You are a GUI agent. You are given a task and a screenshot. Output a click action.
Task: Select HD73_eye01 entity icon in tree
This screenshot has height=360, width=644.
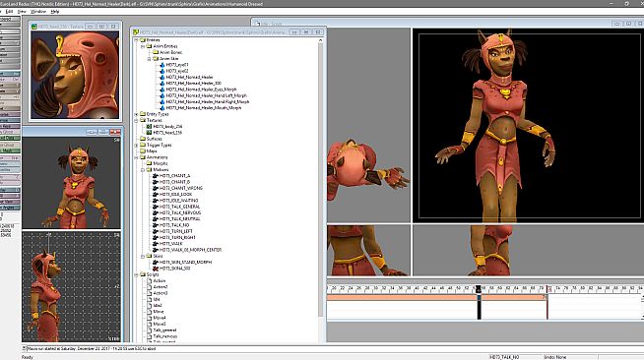coord(162,65)
